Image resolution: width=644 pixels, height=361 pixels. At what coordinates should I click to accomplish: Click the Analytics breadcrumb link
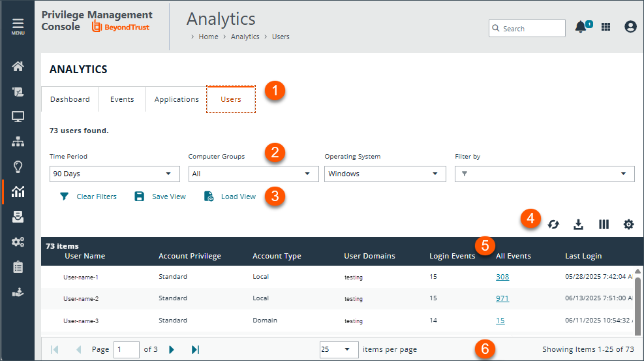point(245,37)
